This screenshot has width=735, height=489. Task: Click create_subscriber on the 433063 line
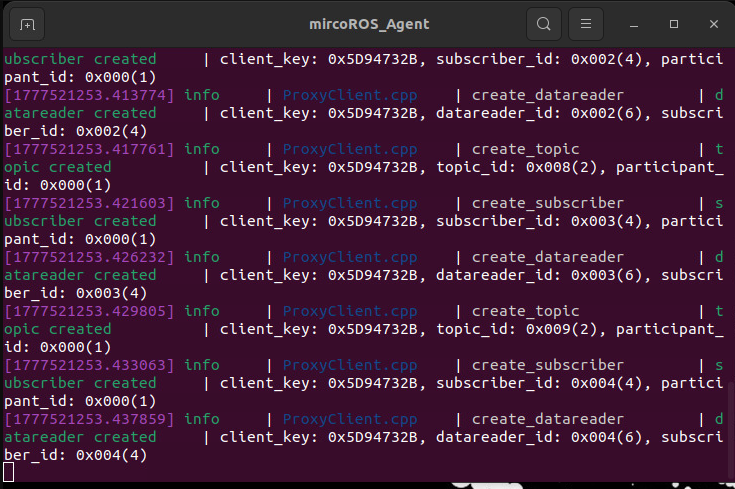548,365
